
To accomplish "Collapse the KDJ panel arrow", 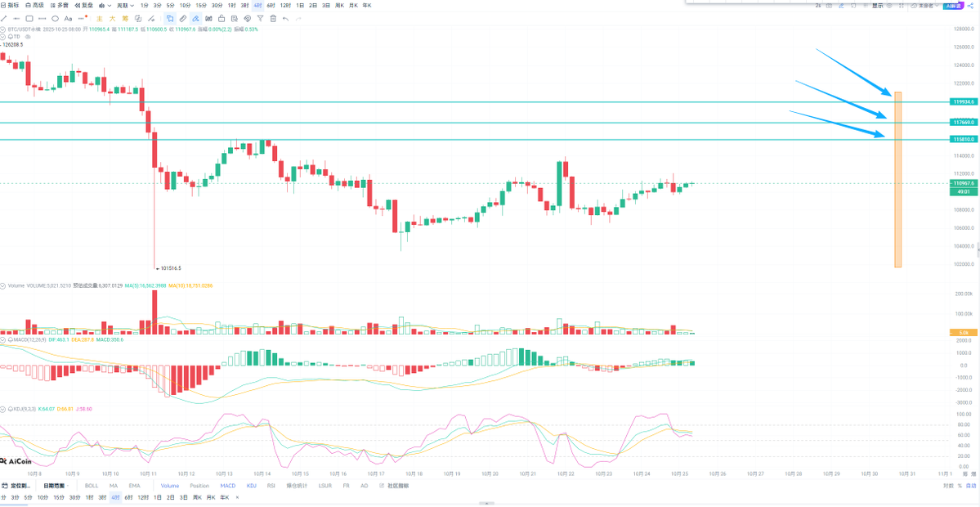I will [x=3, y=408].
